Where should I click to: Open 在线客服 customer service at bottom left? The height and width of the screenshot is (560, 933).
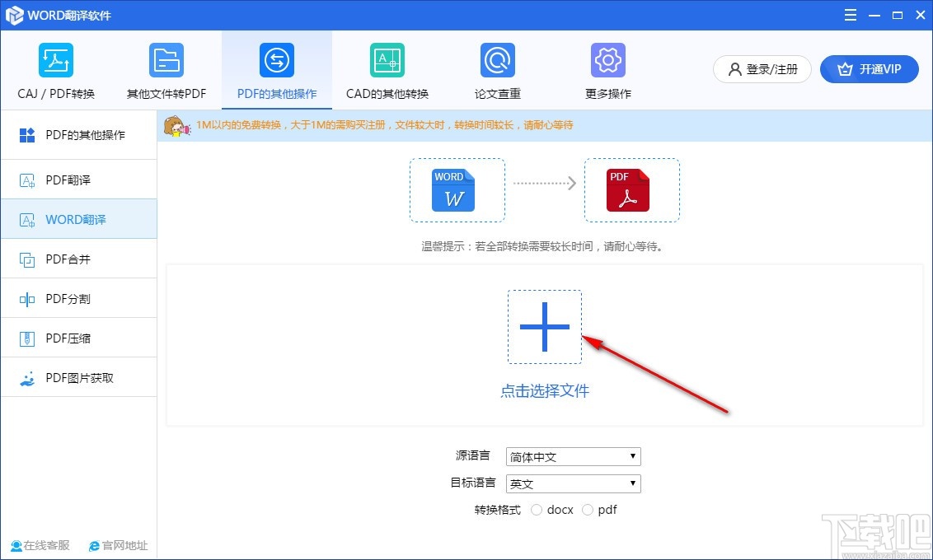pyautogui.click(x=40, y=545)
